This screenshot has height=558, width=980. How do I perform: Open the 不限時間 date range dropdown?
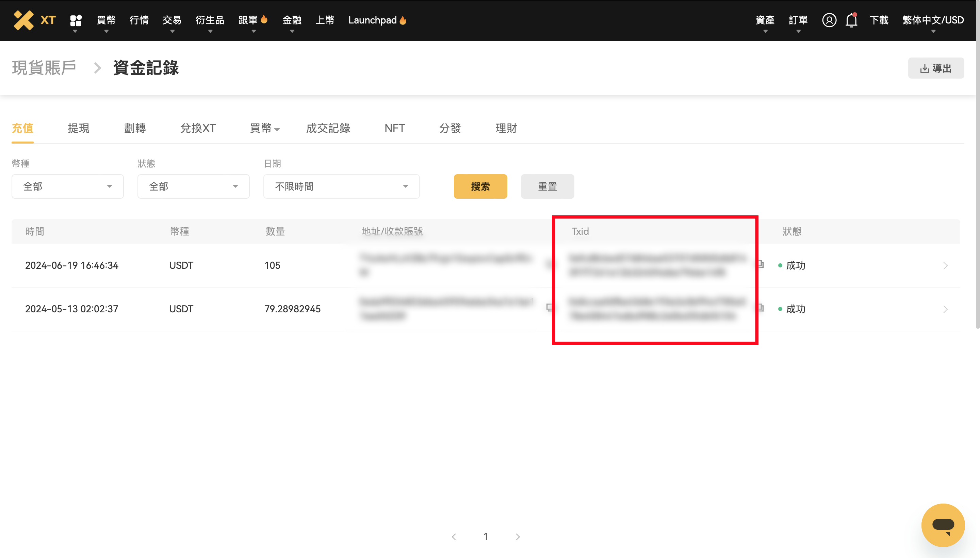click(x=341, y=186)
